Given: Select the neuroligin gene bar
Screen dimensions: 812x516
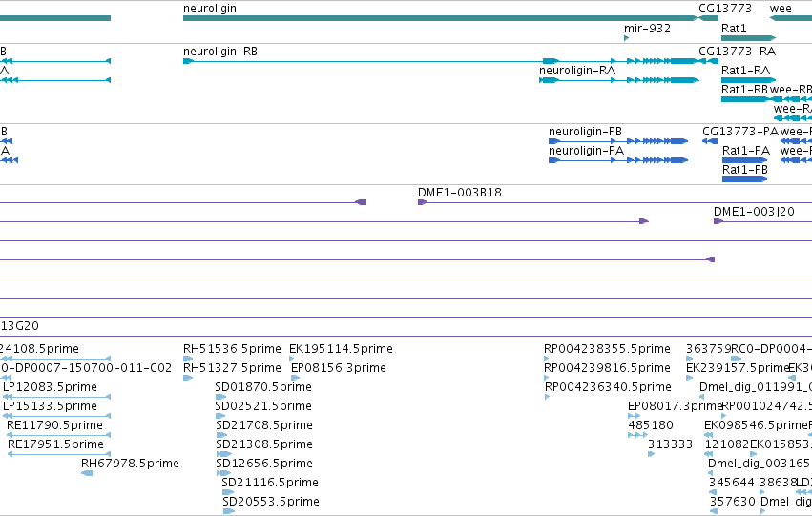Looking at the screenshot, I should point(440,18).
